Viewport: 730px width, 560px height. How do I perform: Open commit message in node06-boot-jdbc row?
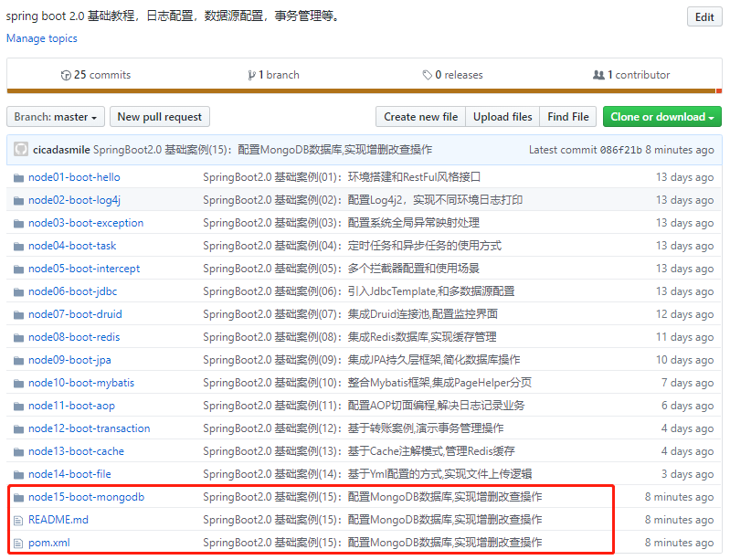tap(358, 291)
